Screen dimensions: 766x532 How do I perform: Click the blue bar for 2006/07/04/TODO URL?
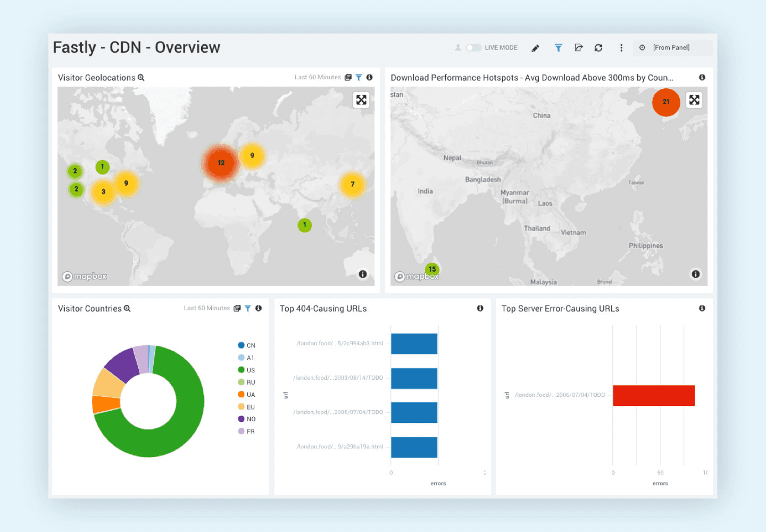[414, 413]
